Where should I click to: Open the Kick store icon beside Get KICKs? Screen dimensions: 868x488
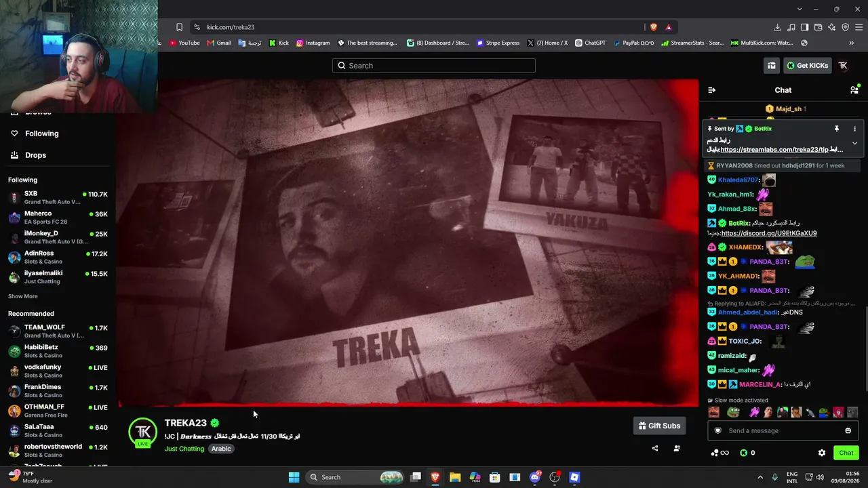point(772,66)
